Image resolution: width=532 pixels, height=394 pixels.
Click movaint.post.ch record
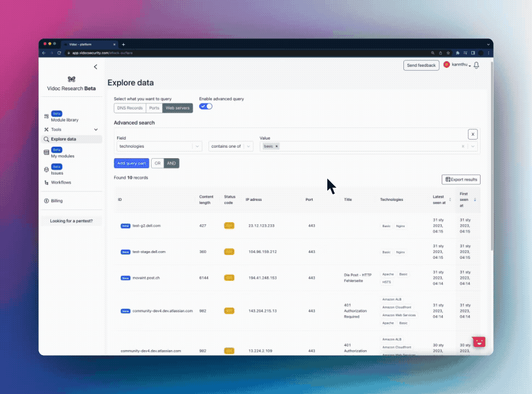point(146,278)
